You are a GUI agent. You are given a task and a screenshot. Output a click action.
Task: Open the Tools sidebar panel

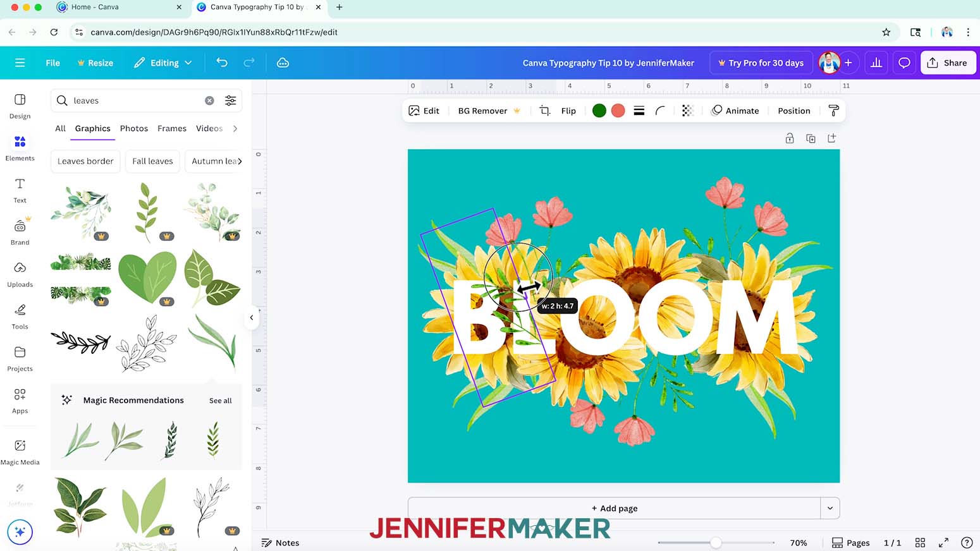(x=20, y=317)
